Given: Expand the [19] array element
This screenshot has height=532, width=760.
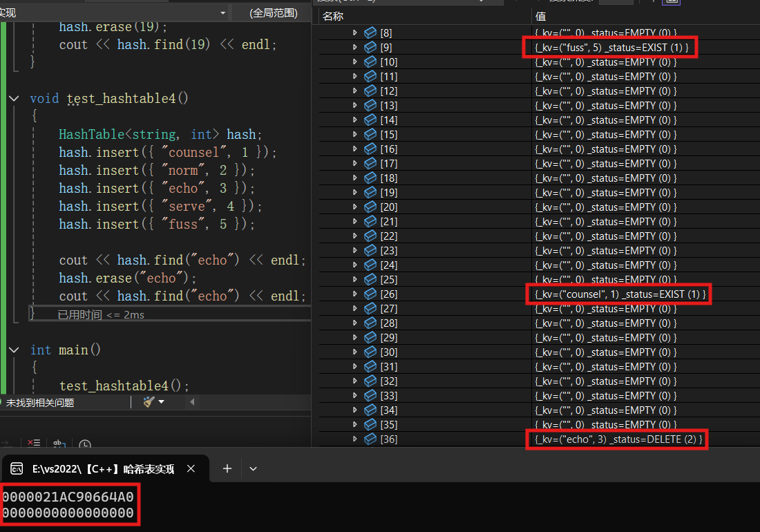Looking at the screenshot, I should [355, 192].
